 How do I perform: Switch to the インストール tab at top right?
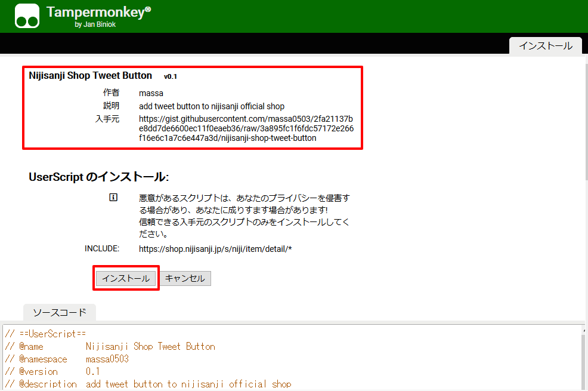tap(545, 45)
